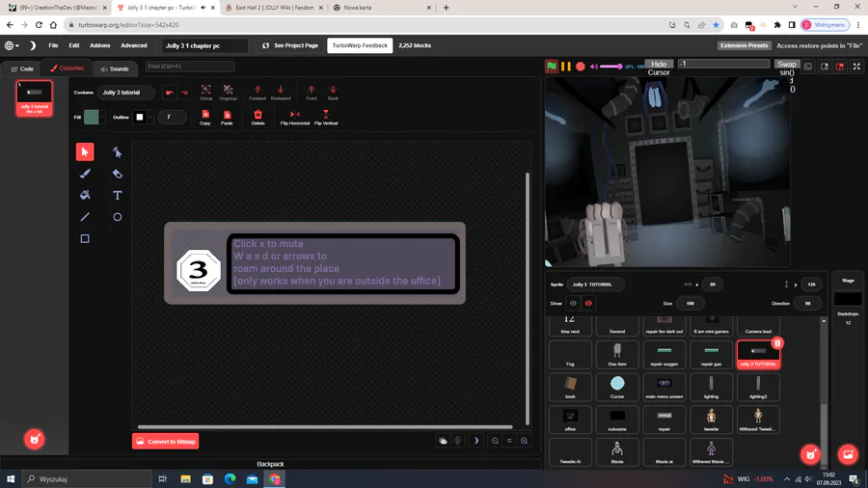
Task: Select the arrow Select tool
Action: pyautogui.click(x=85, y=151)
